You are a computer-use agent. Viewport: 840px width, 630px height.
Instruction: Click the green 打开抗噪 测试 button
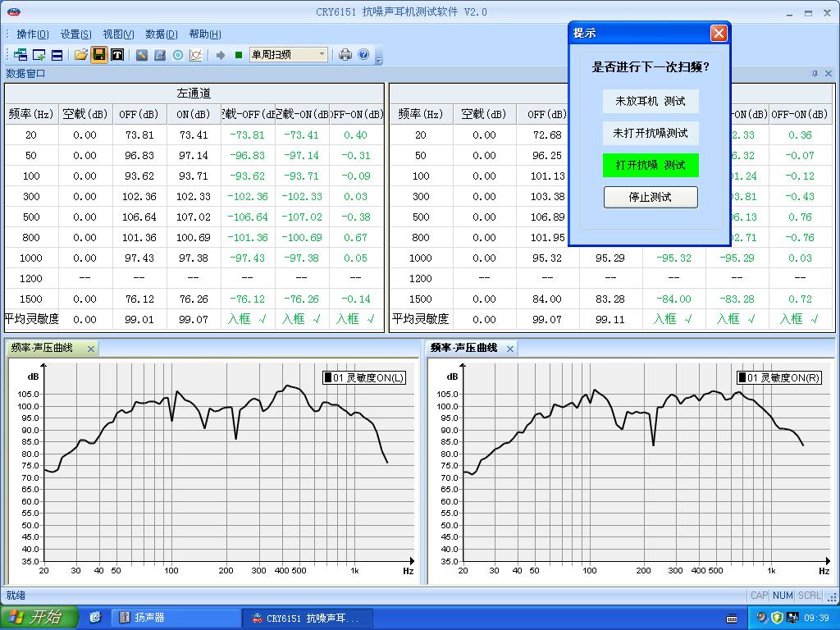click(x=651, y=165)
